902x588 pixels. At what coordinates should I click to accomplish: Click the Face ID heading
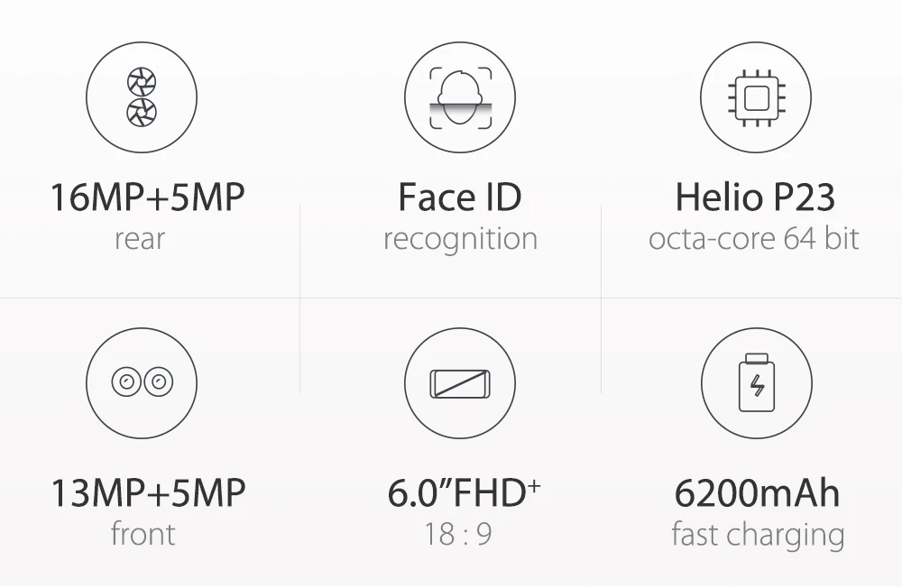coord(460,198)
